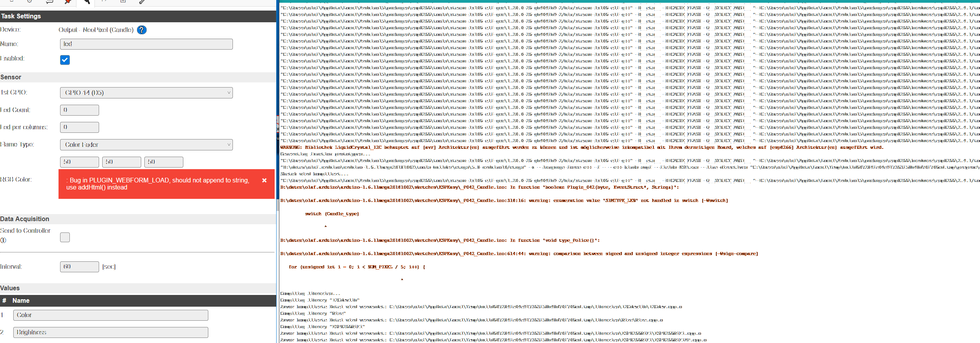The image size is (980, 343).
Task: Dismiss the red PLUGIN_WEBFORM_LOAD error banner
Action: point(264,180)
